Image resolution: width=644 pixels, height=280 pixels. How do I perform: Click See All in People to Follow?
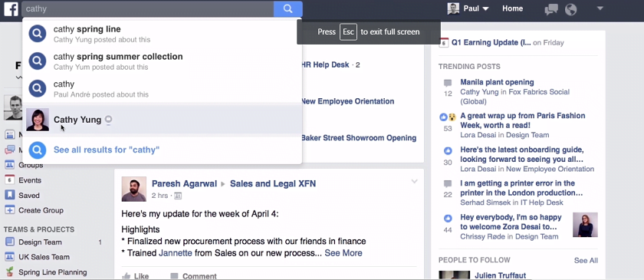(x=586, y=260)
